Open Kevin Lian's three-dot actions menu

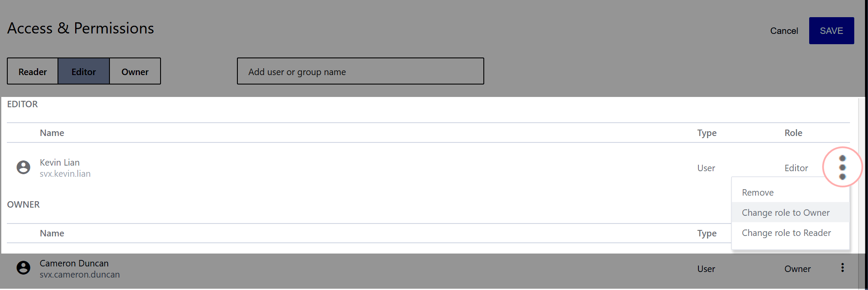pos(843,167)
